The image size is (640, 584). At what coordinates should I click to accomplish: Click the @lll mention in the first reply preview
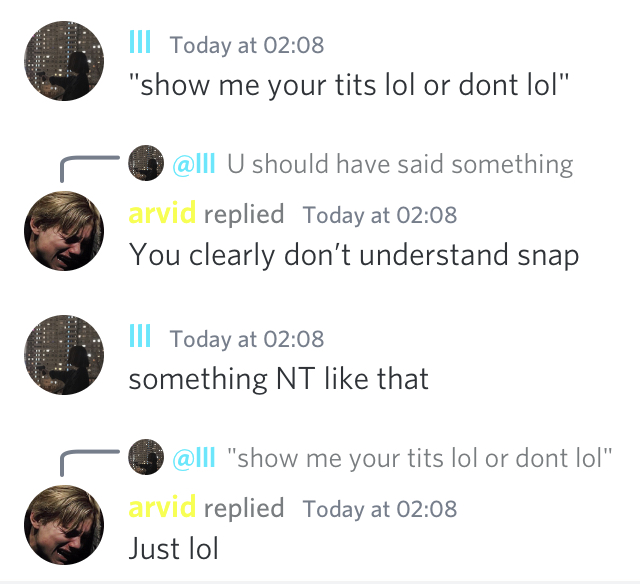click(194, 164)
